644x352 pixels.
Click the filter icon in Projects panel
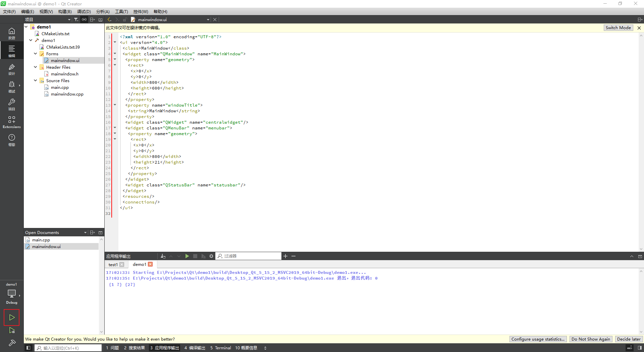tap(76, 19)
